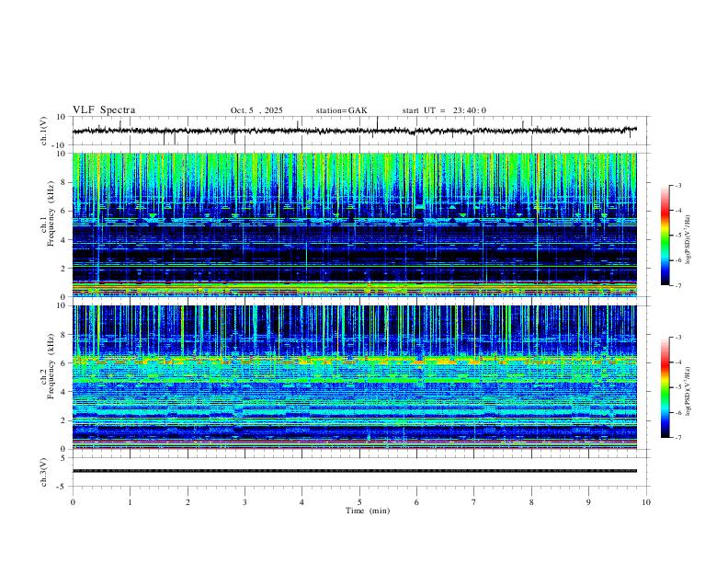
Task: Click inside the ch.2 spectrogram panel
Action: (355, 377)
